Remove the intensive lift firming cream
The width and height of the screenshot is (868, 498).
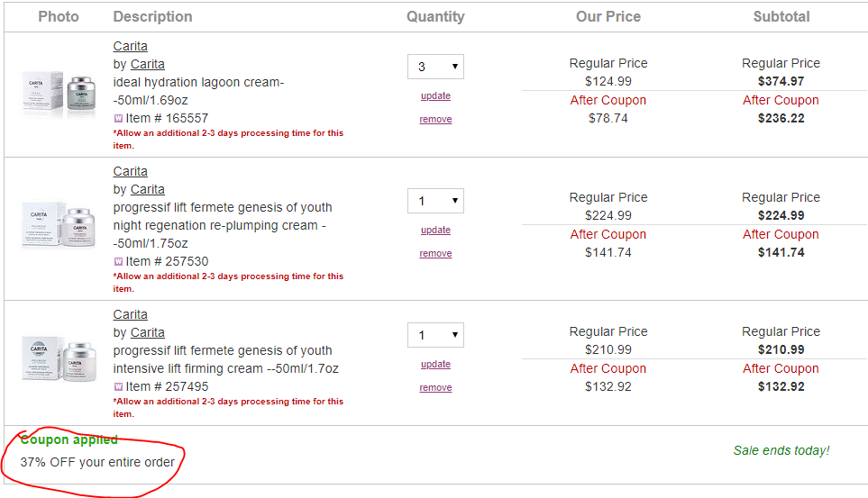(435, 387)
